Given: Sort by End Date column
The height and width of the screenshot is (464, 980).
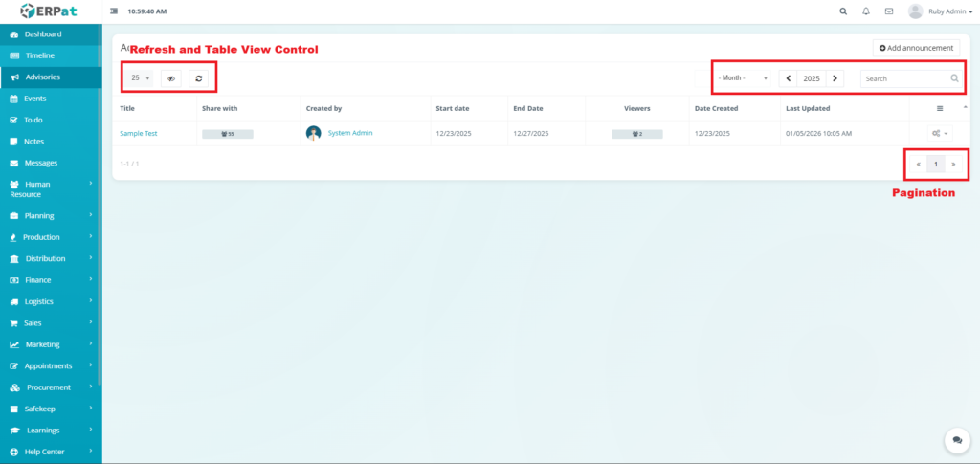Looking at the screenshot, I should click(528, 108).
